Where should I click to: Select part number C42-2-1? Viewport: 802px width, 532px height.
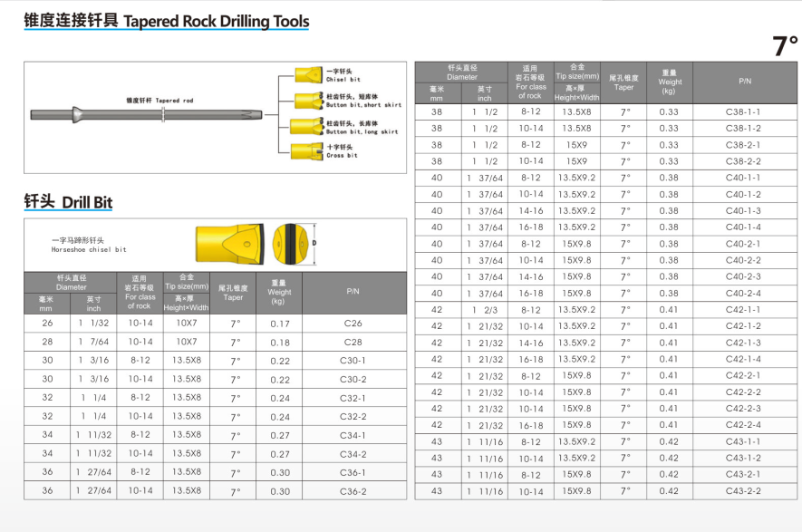(743, 375)
